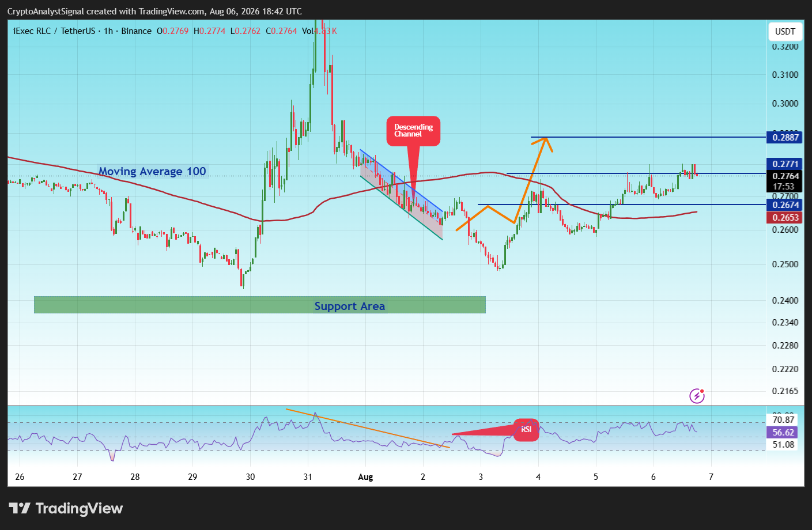
Task: Click the 31 date label on time axis
Action: (x=308, y=477)
